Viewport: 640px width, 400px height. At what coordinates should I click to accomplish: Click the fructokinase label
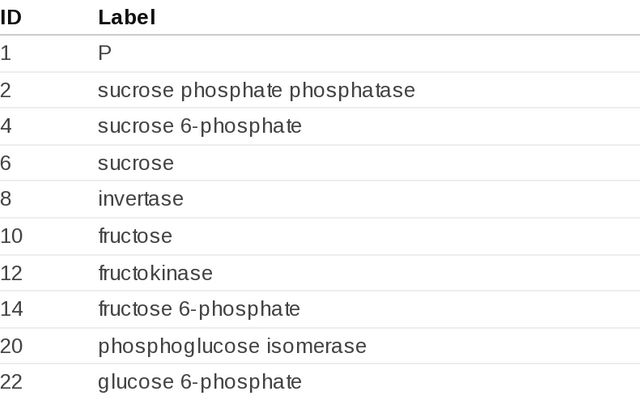pos(155,272)
